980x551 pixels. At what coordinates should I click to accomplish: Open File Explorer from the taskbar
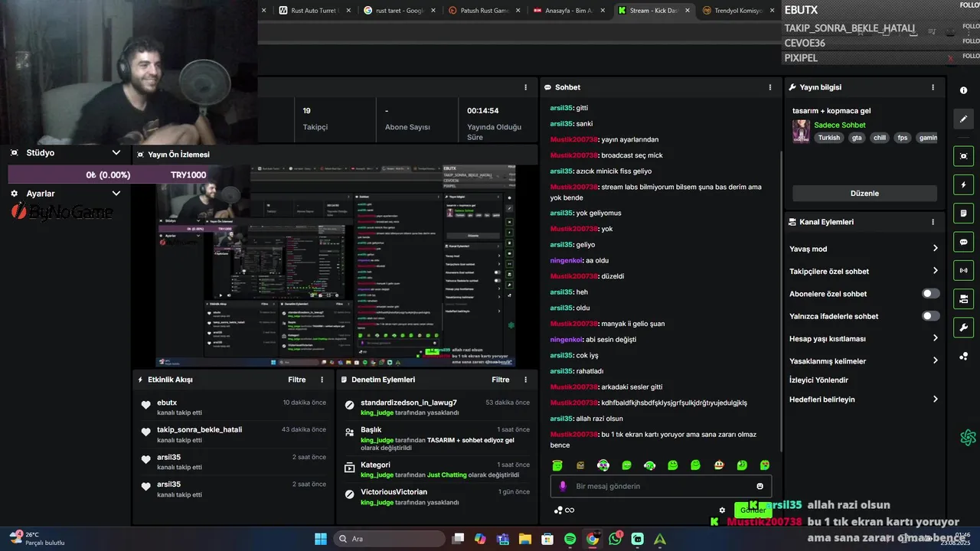[525, 539]
